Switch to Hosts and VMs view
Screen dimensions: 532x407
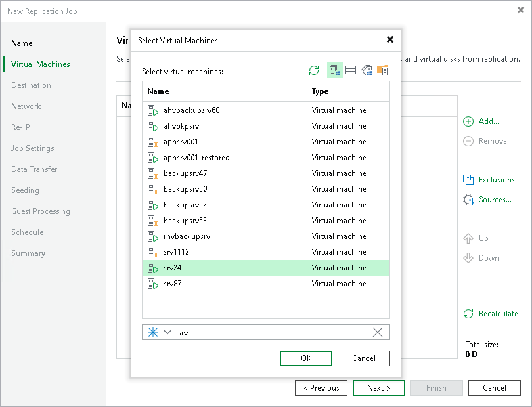pyautogui.click(x=335, y=70)
